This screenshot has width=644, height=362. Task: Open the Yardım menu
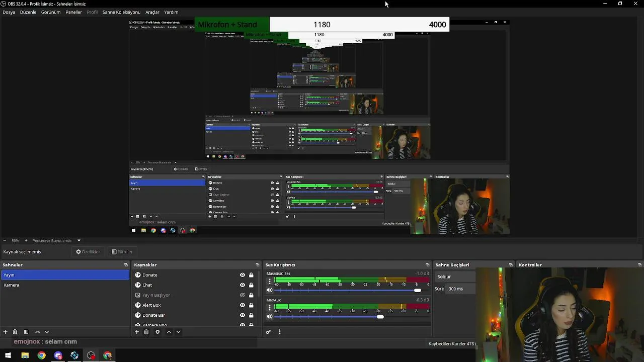[x=171, y=12]
